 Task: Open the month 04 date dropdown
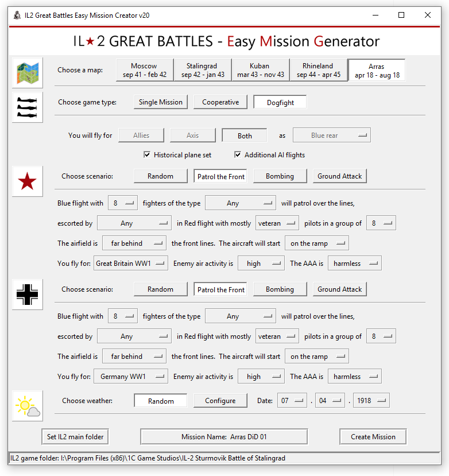[x=330, y=400]
